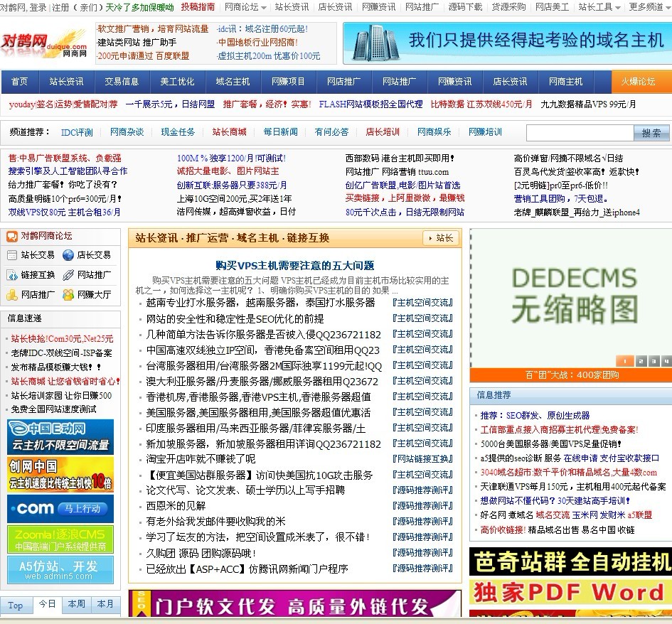The image size is (672, 624).
Task: Open the 站长商城 channel link
Action: (229, 132)
